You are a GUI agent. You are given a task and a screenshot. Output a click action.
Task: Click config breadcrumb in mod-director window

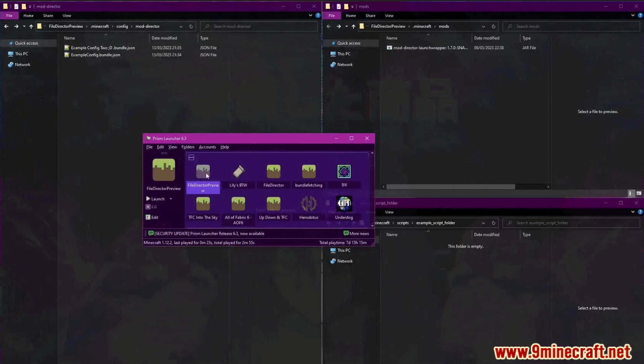[122, 26]
